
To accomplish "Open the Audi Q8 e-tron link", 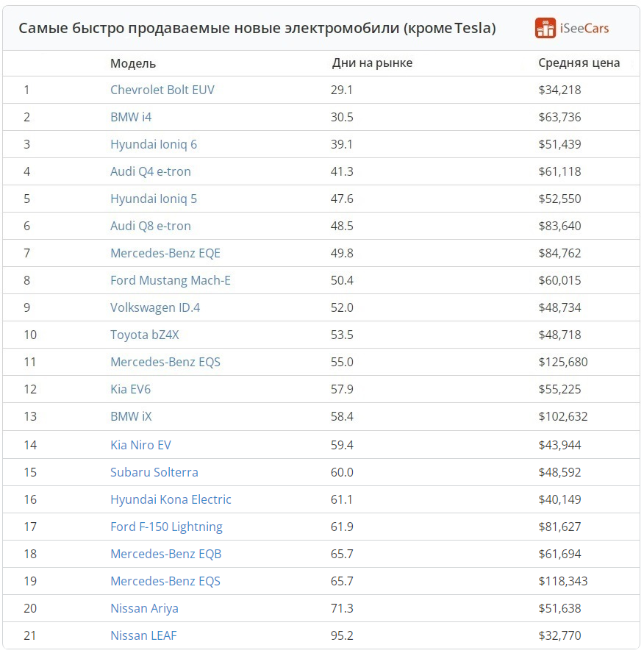I will [x=151, y=226].
